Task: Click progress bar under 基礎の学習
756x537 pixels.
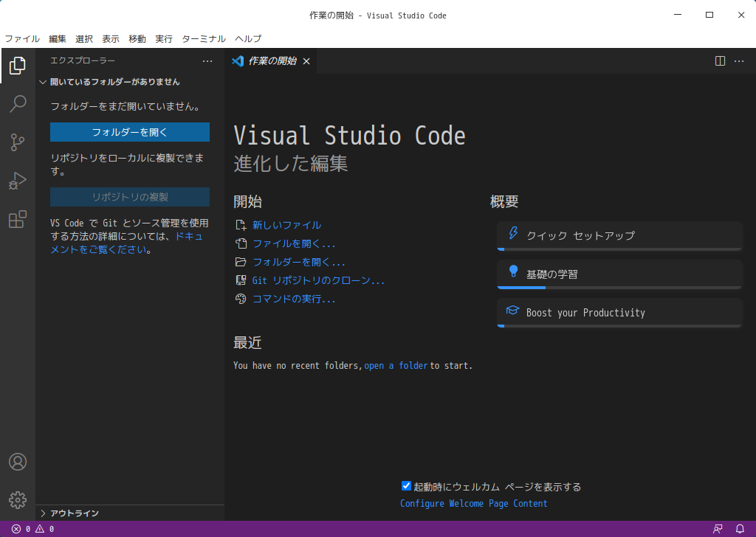Action: 619,288
